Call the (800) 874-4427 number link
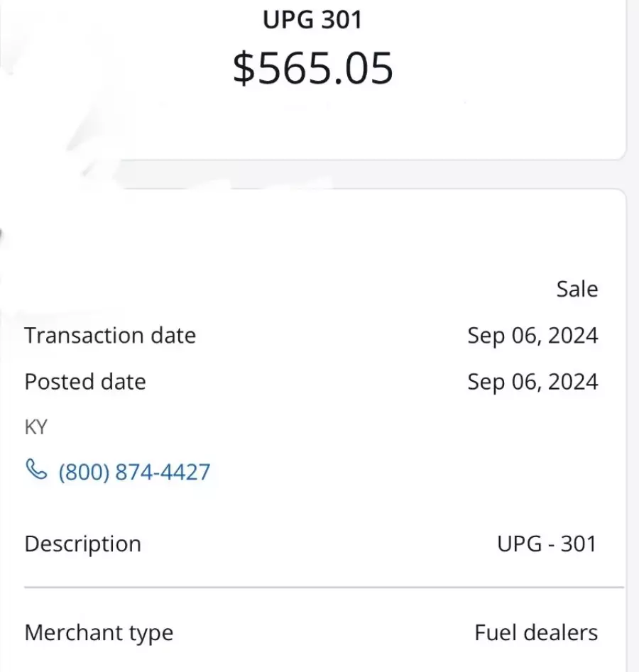The image size is (639, 672). 134,472
